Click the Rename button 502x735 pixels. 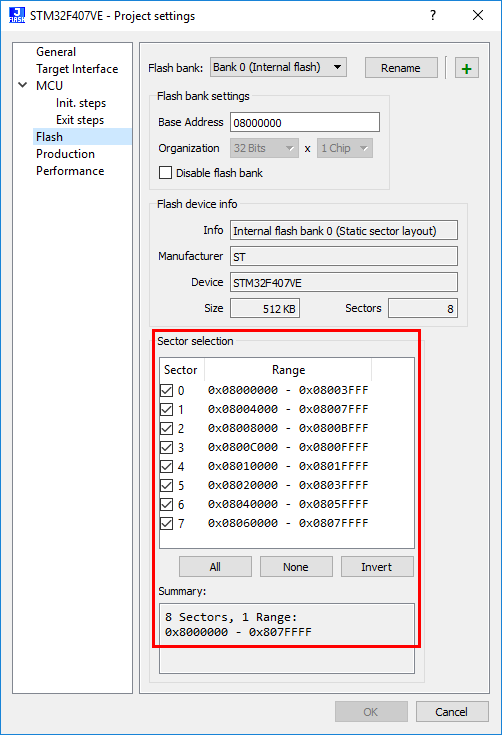click(401, 68)
